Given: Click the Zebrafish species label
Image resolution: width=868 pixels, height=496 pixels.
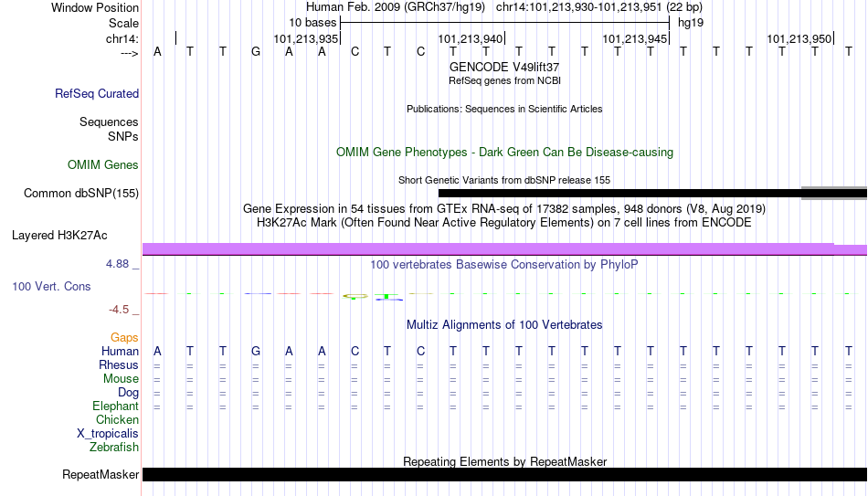Looking at the screenshot, I should click(114, 448).
